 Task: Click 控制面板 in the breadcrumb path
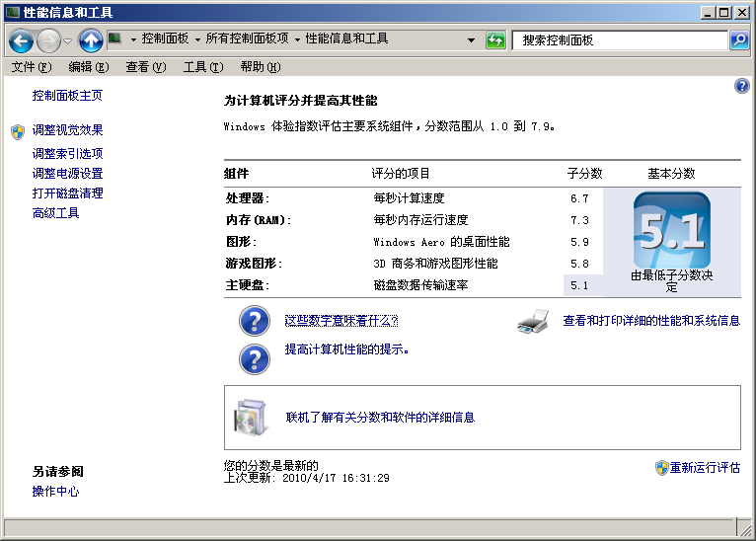click(165, 39)
